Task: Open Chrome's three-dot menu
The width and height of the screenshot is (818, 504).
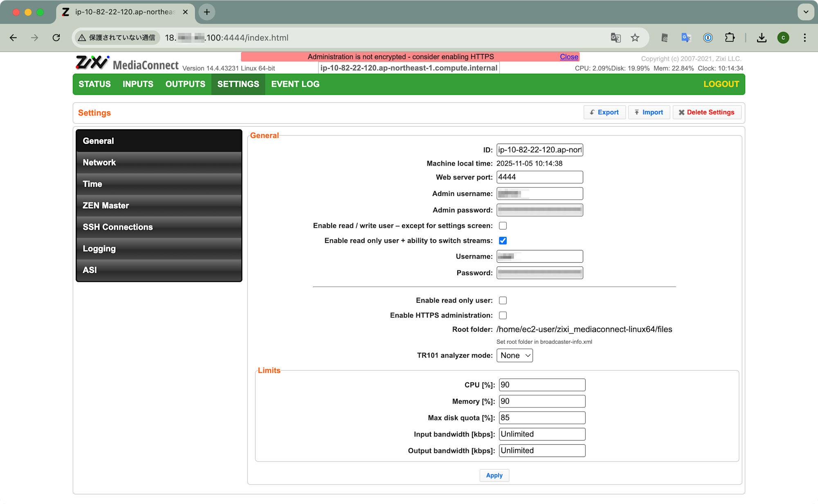Action: pos(805,38)
